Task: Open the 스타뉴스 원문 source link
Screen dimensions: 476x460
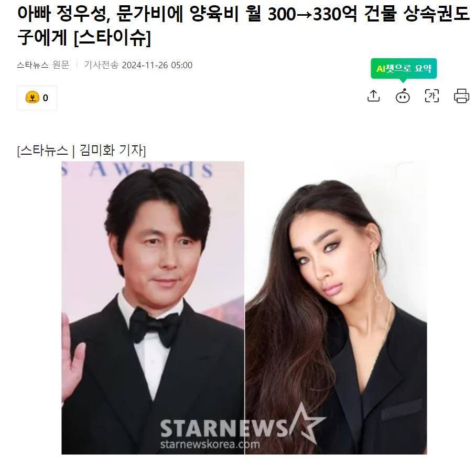Action: point(43,65)
